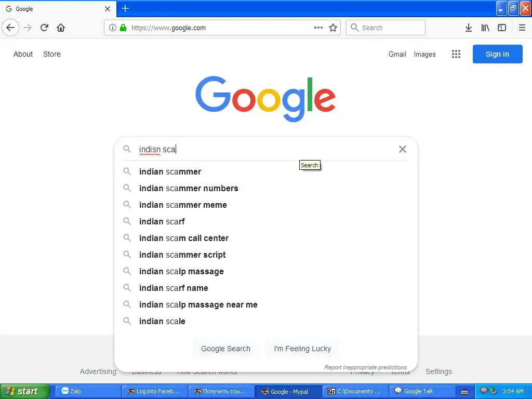This screenshot has width=532, height=399.
Task: Focus the browser toolbar Search field
Action: (x=385, y=28)
